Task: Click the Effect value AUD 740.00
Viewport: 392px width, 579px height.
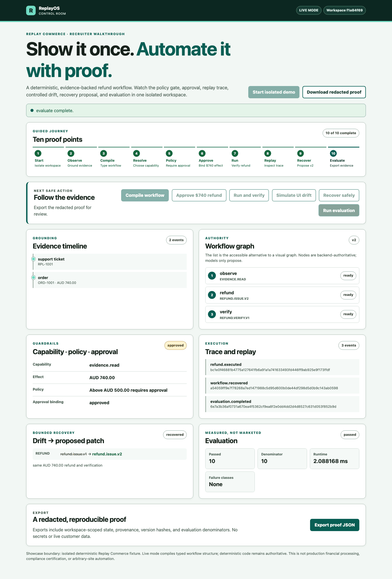Action: pos(102,378)
